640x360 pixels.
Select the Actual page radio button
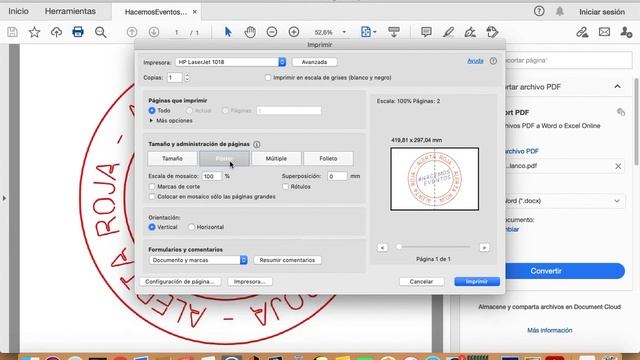(189, 111)
